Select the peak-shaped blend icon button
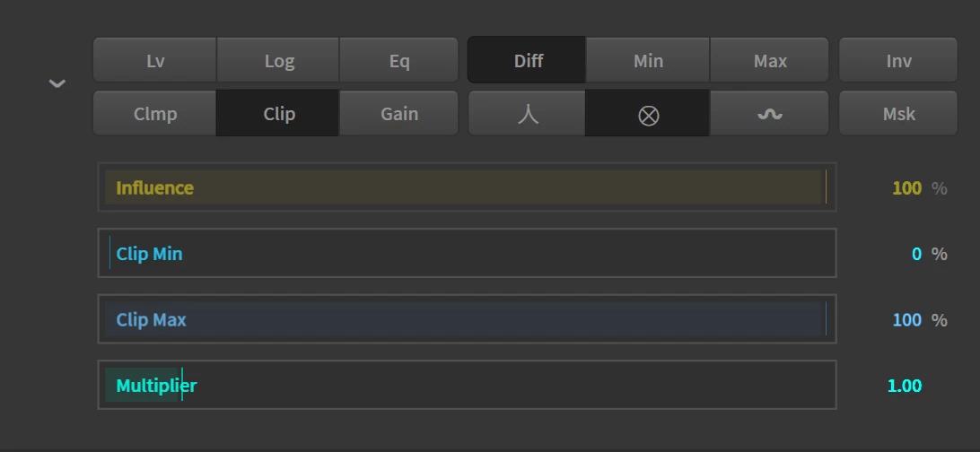 coord(527,113)
